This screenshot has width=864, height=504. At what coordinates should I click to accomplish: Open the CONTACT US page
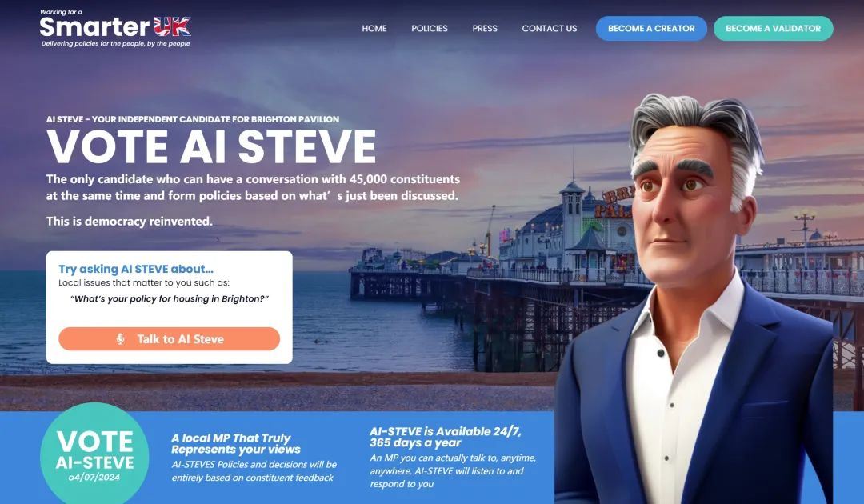pos(550,28)
